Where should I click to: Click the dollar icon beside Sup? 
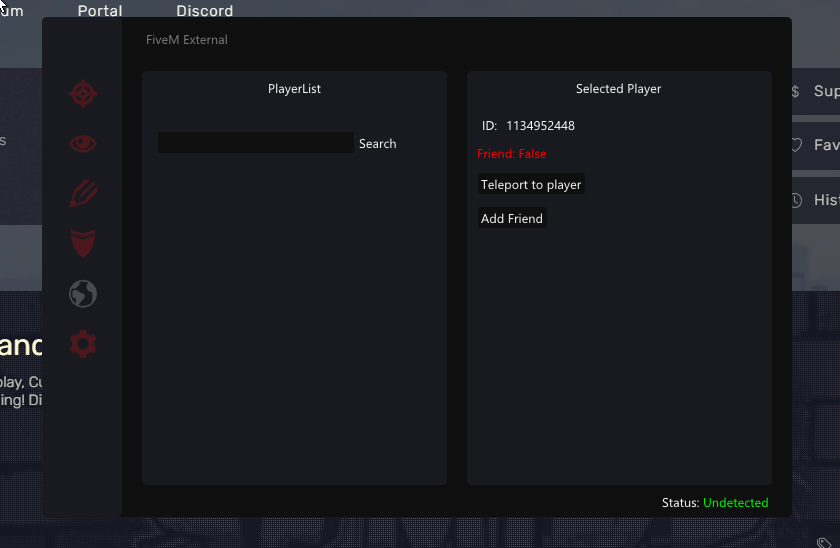tap(796, 92)
